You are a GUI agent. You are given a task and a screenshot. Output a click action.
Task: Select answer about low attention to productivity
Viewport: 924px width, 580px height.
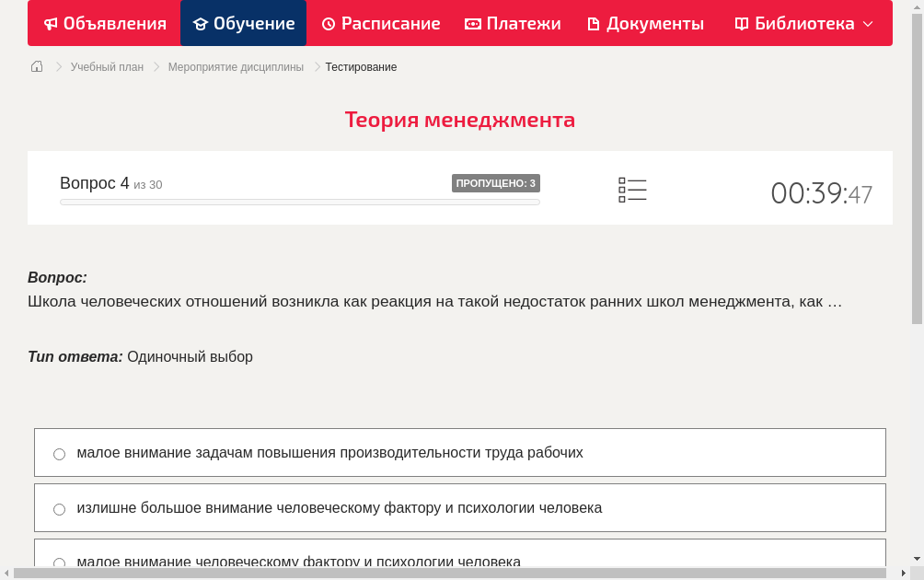tap(59, 453)
